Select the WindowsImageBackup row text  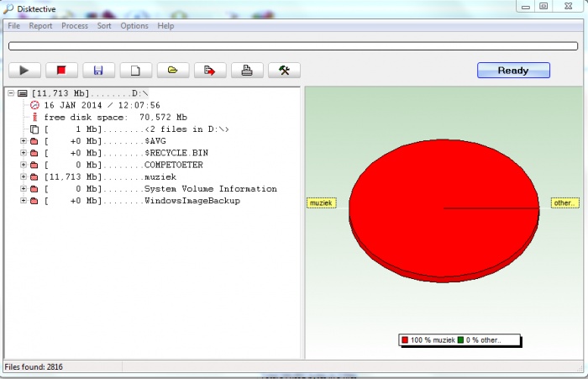(142, 201)
